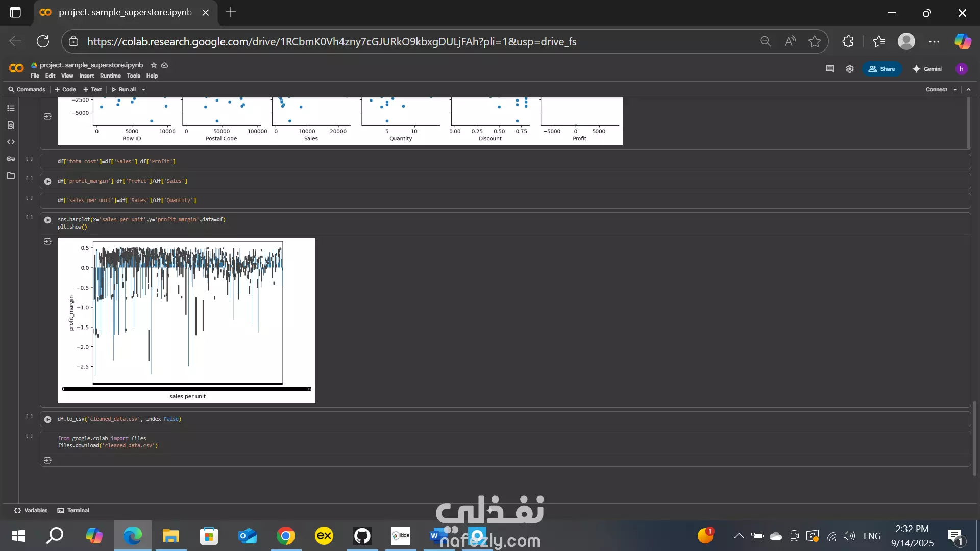The image size is (980, 551).
Task: Open browser Settings and more menu
Action: coord(934,41)
